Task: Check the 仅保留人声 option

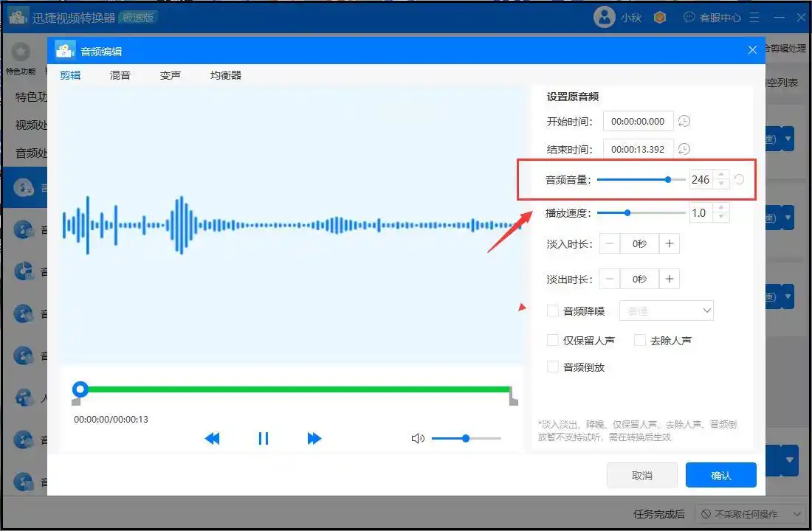Action: (553, 340)
